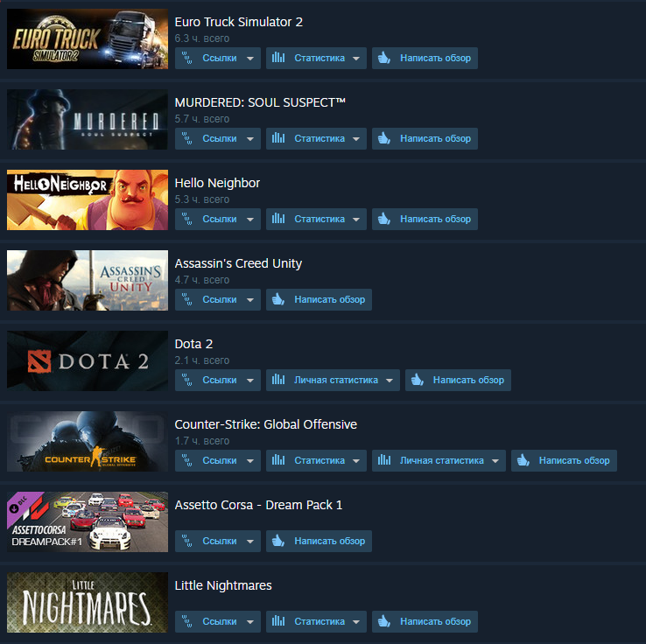This screenshot has width=646, height=644.
Task: Click the links chain icon for Hello Neighbor
Action: pyautogui.click(x=187, y=219)
